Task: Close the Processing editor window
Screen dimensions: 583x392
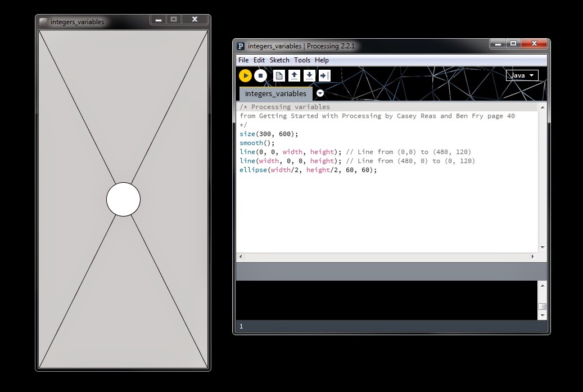Action: tap(534, 44)
